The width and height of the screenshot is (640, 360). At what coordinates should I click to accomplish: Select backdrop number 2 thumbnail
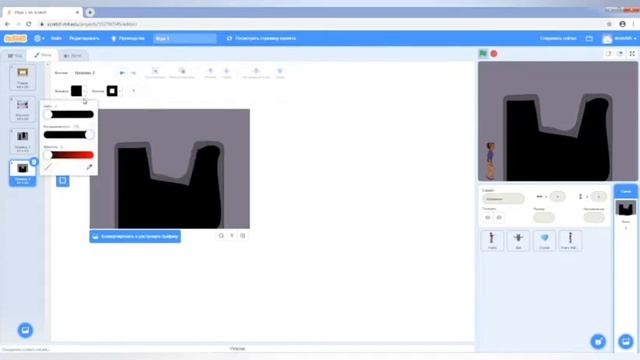point(22,109)
